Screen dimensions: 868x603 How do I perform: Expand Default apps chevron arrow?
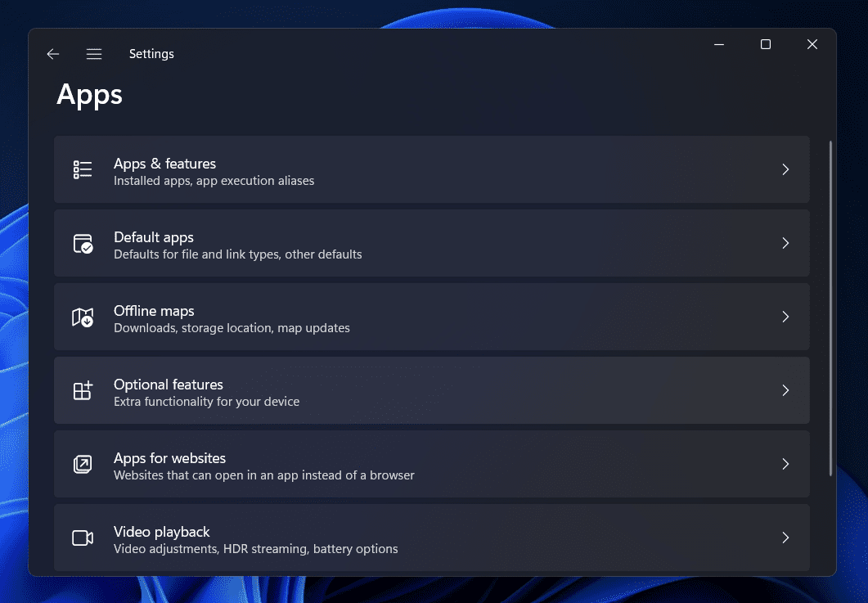[785, 243]
